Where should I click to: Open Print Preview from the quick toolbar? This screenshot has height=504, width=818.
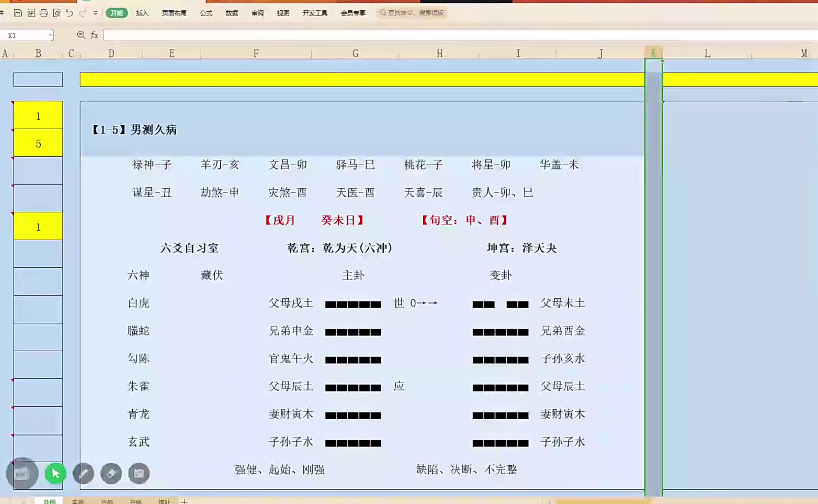point(57,13)
